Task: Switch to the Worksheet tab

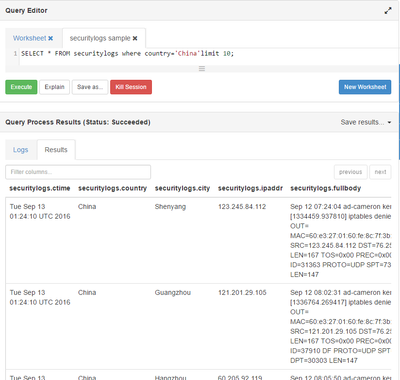Action: tap(29, 38)
